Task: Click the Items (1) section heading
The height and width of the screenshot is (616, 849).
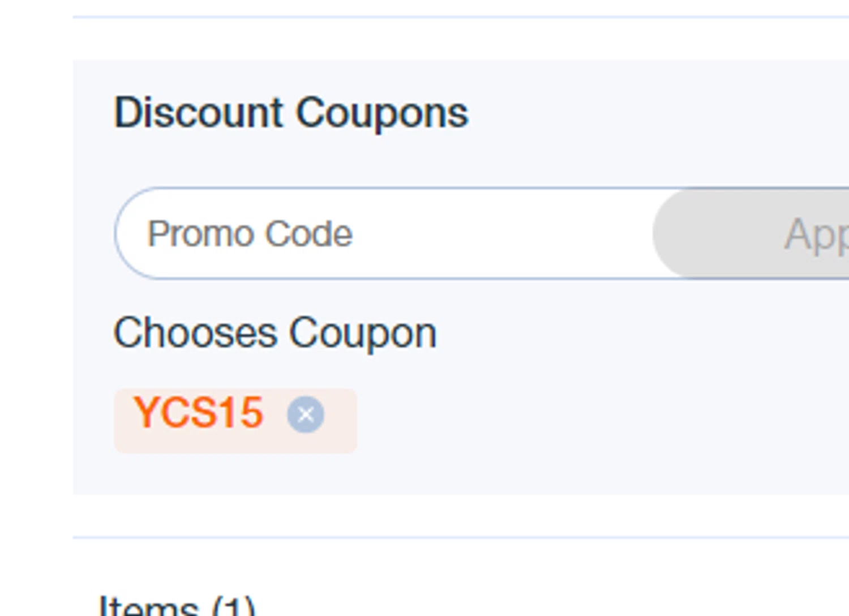Action: coord(177,606)
